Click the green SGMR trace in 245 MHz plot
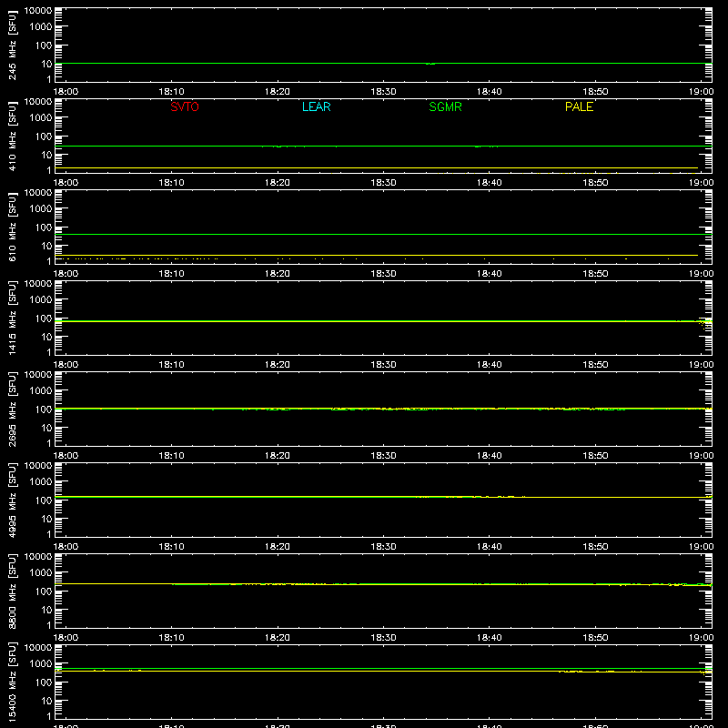The width and height of the screenshot is (728, 728). tap(383, 63)
